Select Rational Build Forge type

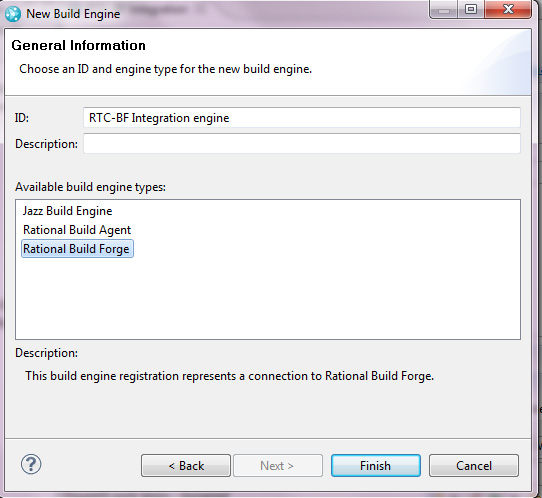point(77,249)
